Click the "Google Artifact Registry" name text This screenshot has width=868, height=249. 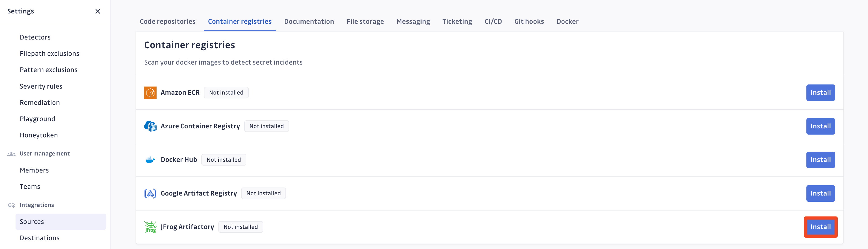[x=199, y=193]
